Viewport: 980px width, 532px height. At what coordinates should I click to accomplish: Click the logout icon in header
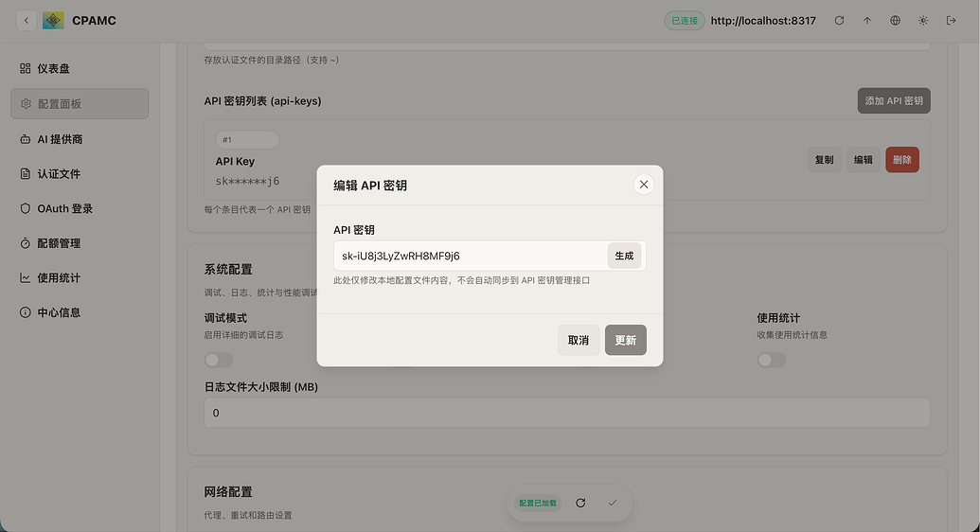[952, 21]
